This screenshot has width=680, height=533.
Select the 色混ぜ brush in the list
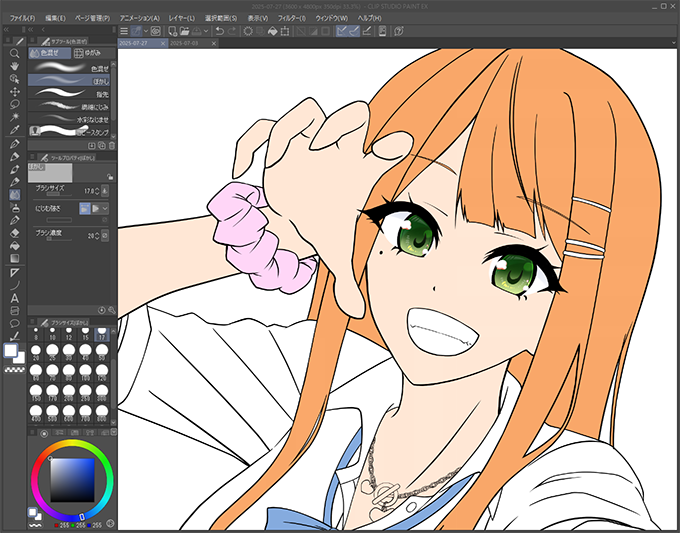(69, 68)
